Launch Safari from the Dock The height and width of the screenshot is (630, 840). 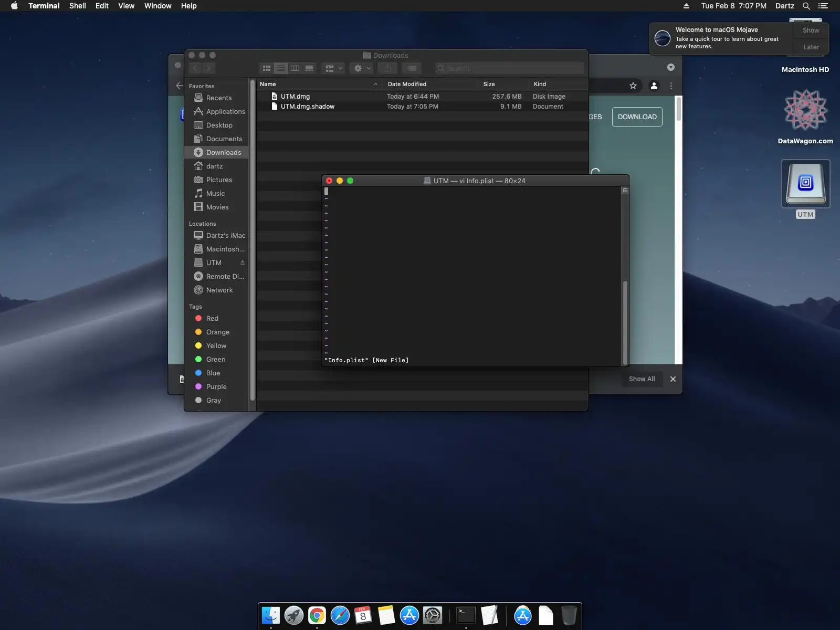pos(340,615)
